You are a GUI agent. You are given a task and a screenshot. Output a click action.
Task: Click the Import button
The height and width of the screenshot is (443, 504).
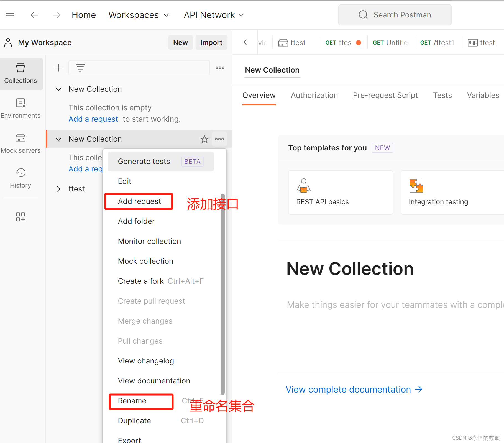pyautogui.click(x=211, y=42)
